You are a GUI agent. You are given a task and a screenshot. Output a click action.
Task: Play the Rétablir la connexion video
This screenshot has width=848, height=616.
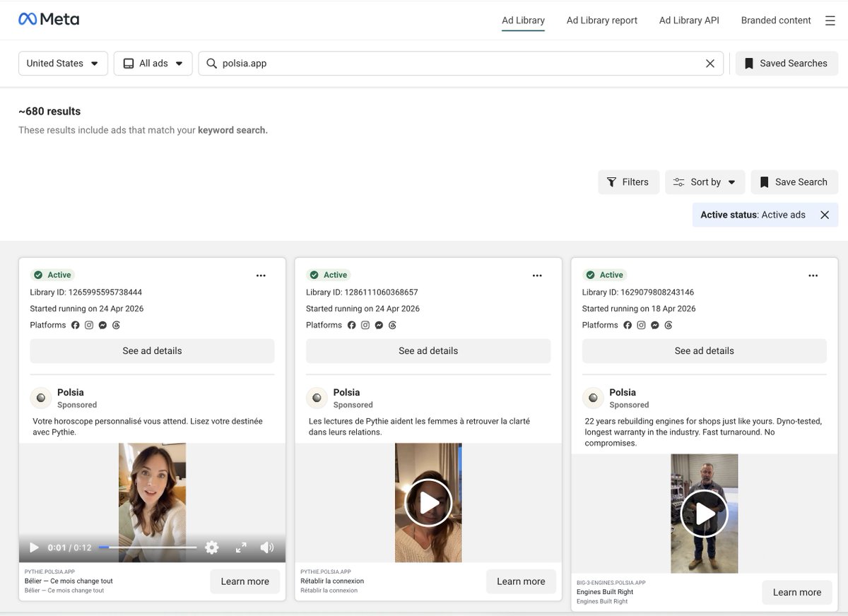[428, 503]
